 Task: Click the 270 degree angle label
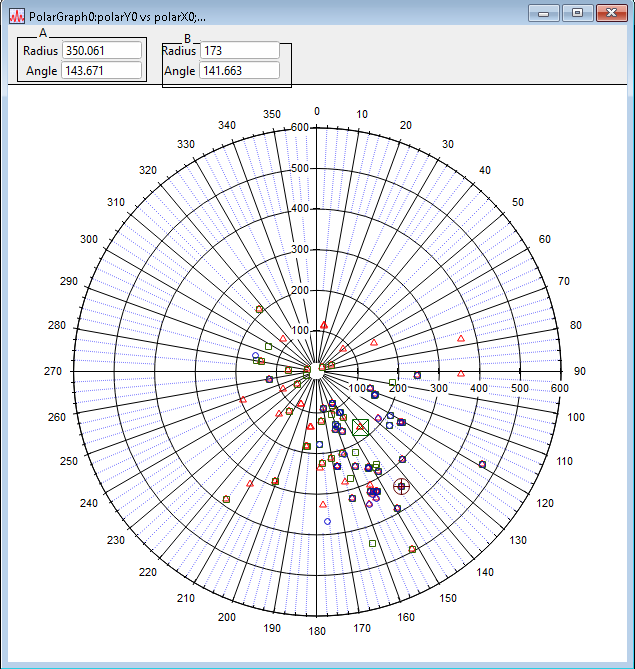[x=53, y=371]
